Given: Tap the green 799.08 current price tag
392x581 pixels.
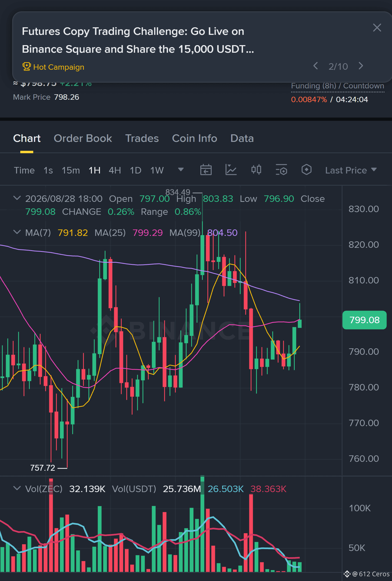Looking at the screenshot, I should click(364, 320).
